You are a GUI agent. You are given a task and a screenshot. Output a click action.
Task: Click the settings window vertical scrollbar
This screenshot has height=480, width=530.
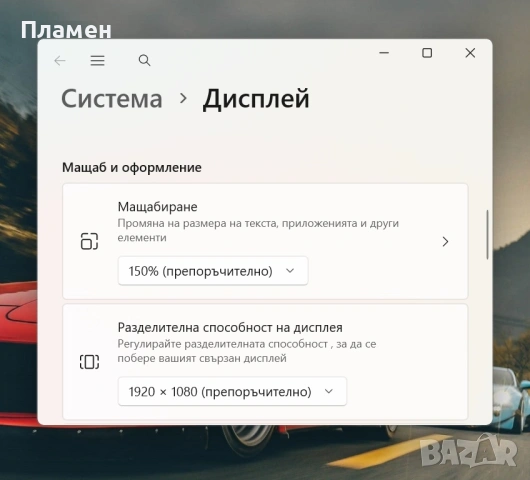click(x=487, y=235)
